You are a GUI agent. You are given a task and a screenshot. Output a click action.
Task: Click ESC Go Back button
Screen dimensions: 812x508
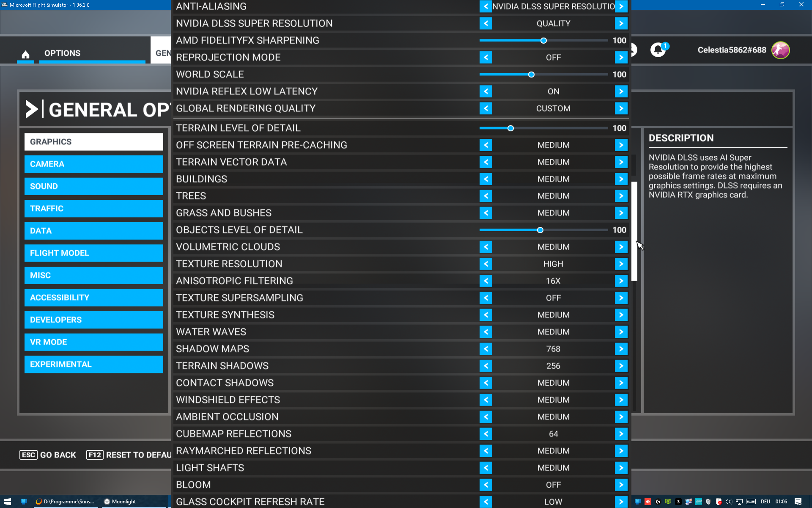pyautogui.click(x=48, y=455)
